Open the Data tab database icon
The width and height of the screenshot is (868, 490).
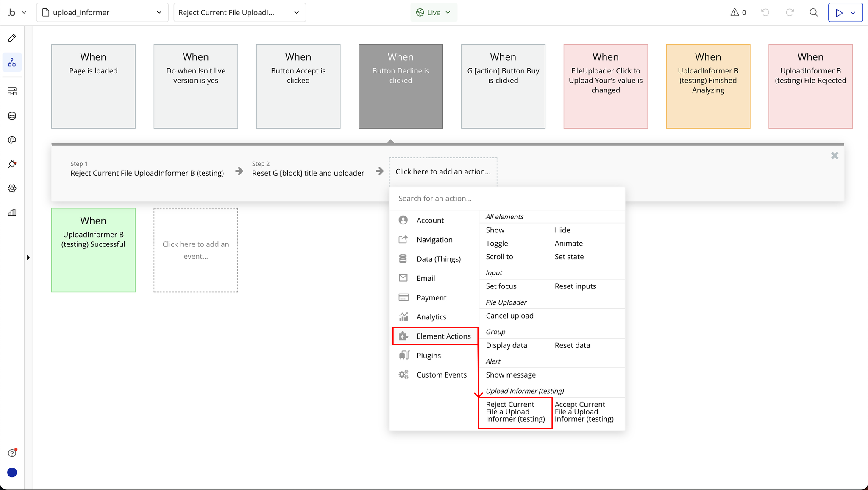point(12,116)
